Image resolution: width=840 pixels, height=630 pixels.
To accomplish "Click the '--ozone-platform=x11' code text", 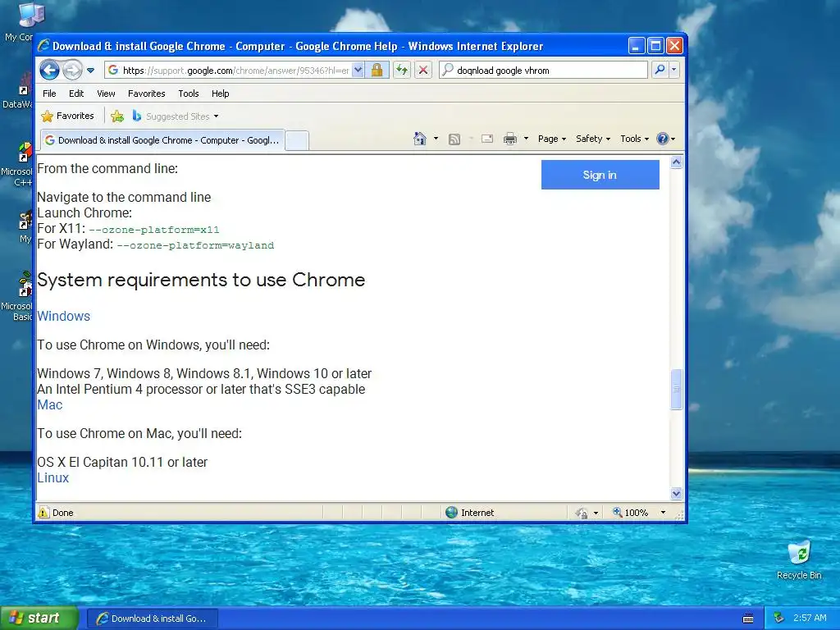I will [153, 230].
